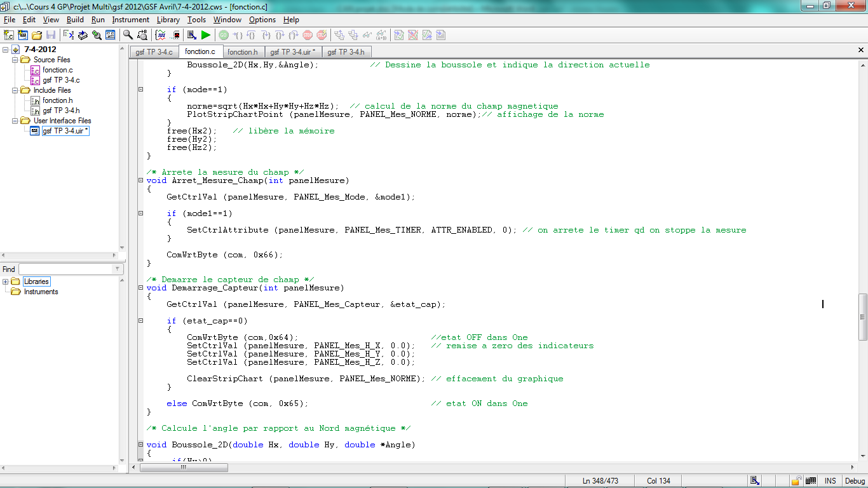This screenshot has width=868, height=488.
Task: Open the Instrument menu
Action: (x=131, y=20)
